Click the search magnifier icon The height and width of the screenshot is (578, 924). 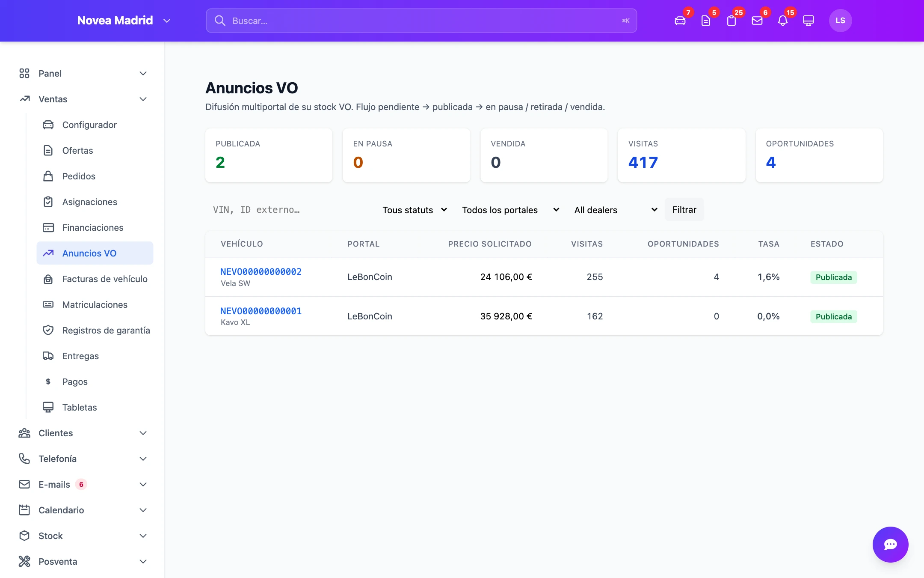220,21
